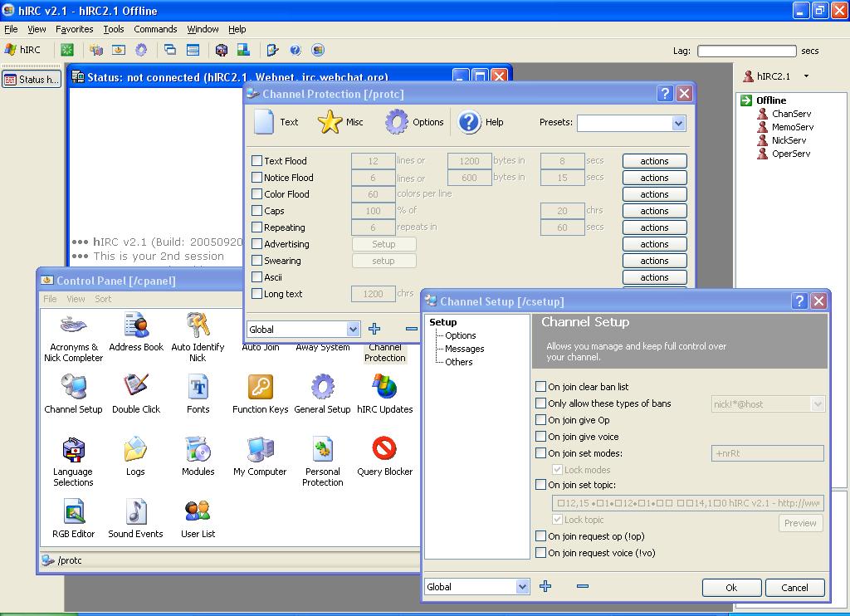Open My Computer icon in Control Panel
Screen dimensions: 850x616
[260, 449]
